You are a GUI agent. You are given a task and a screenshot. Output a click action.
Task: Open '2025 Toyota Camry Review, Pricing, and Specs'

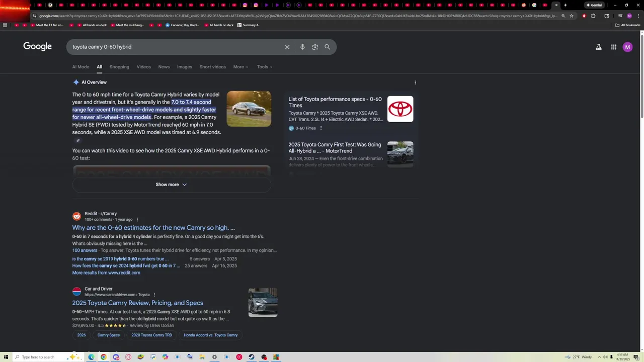click(138, 303)
